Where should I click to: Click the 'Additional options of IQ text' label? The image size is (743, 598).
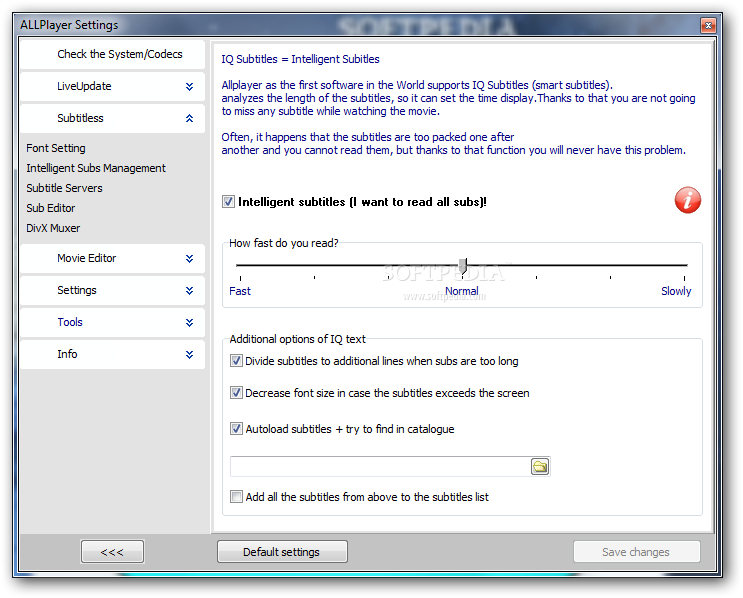(x=298, y=339)
